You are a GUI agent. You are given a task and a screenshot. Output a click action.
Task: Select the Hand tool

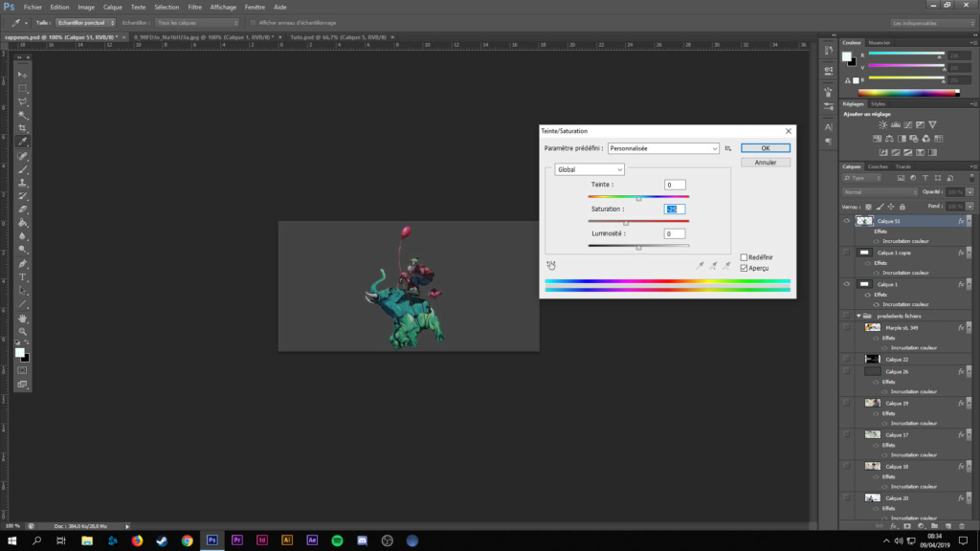[x=23, y=319]
